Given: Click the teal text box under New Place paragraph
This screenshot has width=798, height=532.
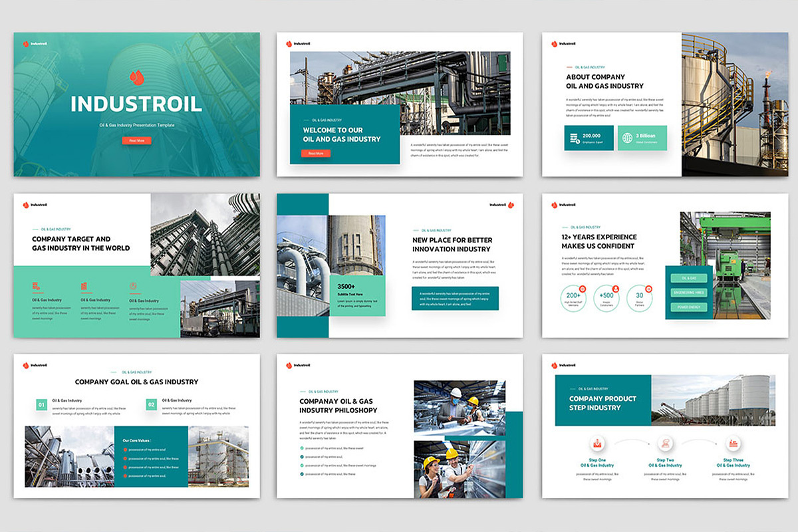Looking at the screenshot, I should point(456,299).
